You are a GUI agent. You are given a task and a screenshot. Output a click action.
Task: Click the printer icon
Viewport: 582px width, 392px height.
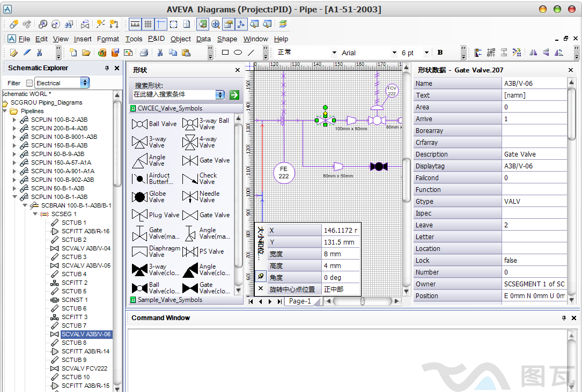144,53
